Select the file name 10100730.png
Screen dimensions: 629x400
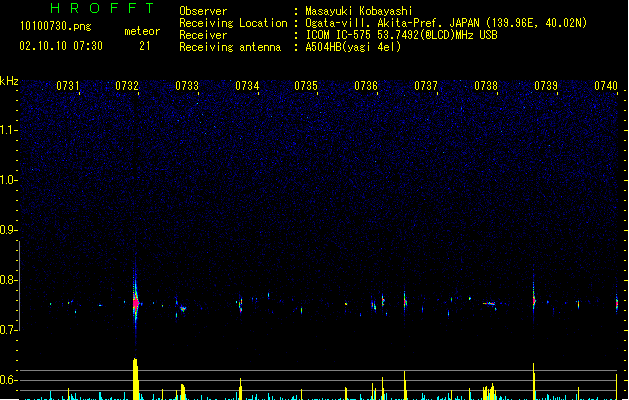[x=56, y=26]
